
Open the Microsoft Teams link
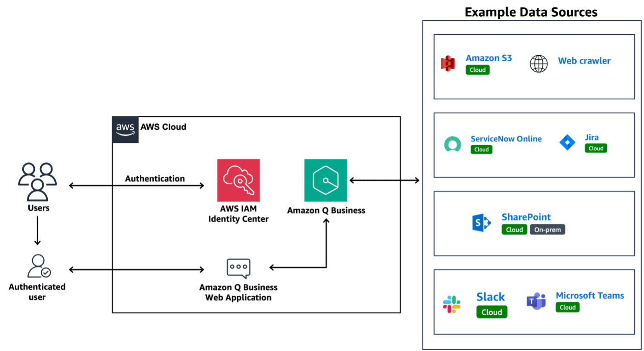pyautogui.click(x=590, y=295)
